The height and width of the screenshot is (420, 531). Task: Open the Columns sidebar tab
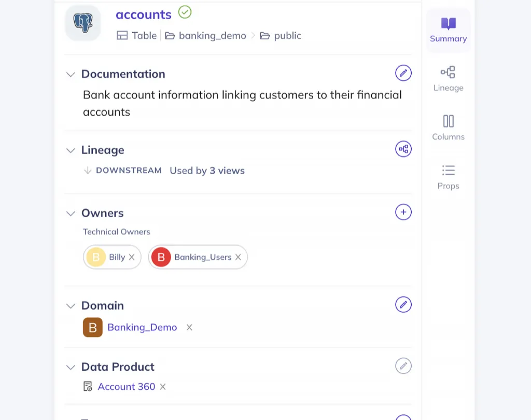448,128
